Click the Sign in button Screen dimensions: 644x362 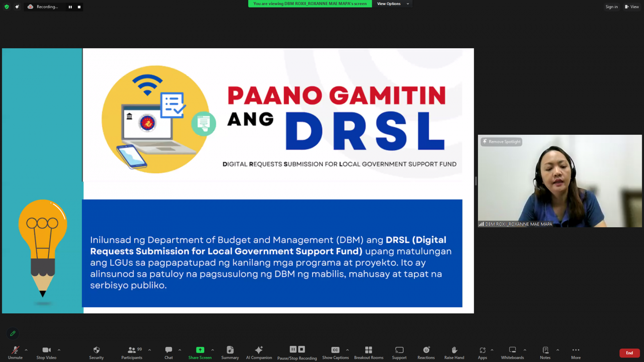pyautogui.click(x=611, y=6)
